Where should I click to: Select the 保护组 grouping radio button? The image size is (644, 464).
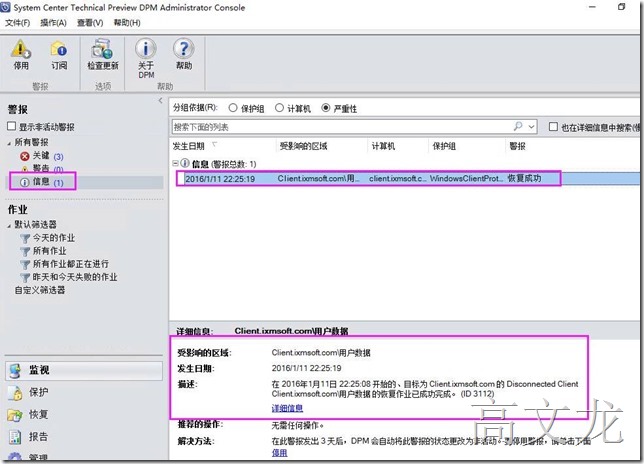[x=233, y=108]
